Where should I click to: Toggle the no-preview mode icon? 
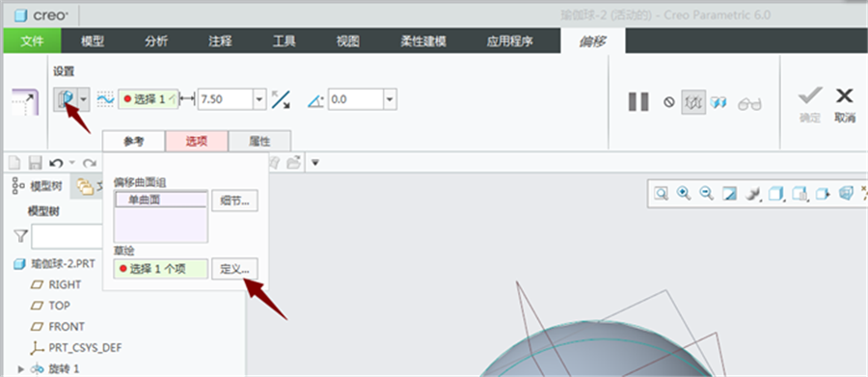click(668, 102)
